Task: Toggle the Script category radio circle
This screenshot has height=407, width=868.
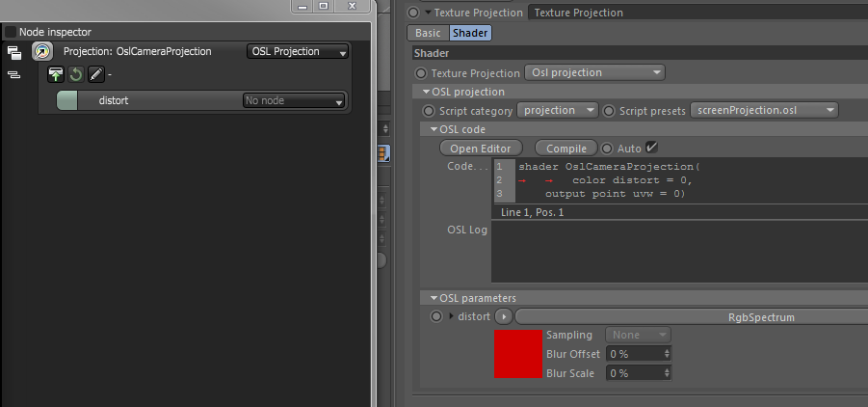Action: pos(429,111)
